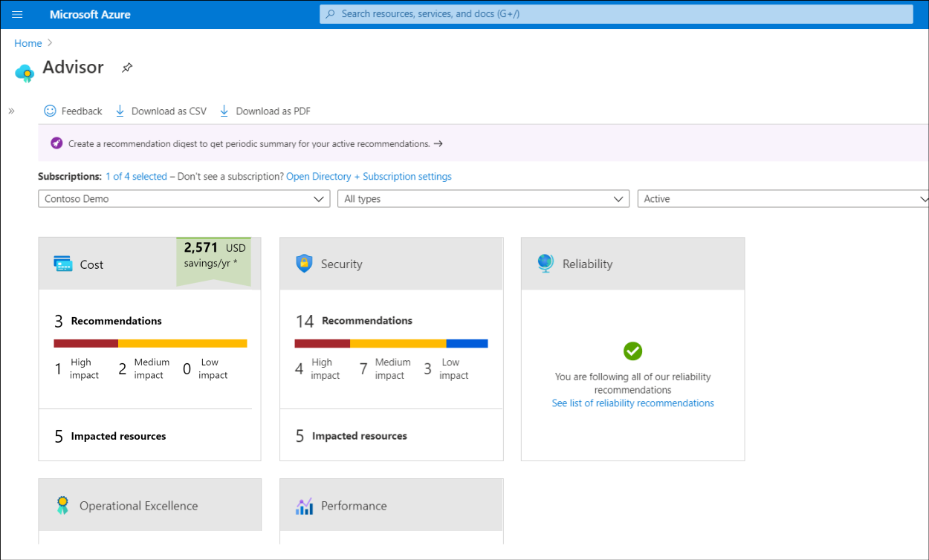Click the Cost credit card icon
The height and width of the screenshot is (560, 929).
pyautogui.click(x=63, y=264)
